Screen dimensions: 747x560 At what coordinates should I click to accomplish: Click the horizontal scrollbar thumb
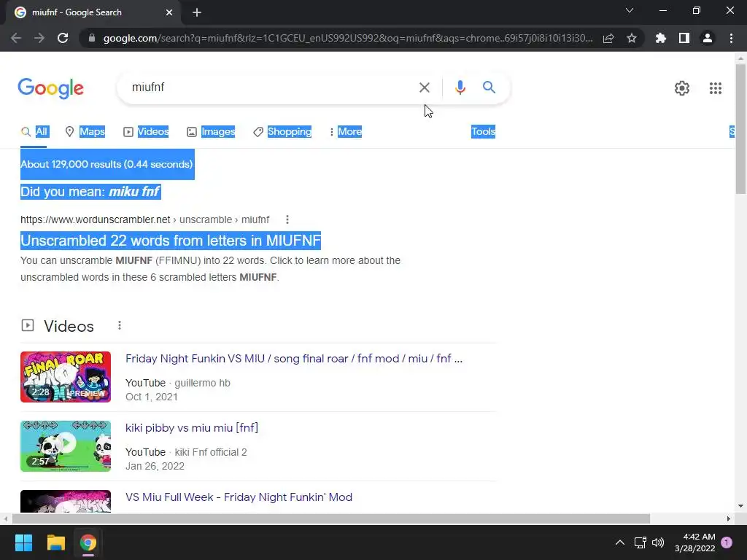pos(331,518)
